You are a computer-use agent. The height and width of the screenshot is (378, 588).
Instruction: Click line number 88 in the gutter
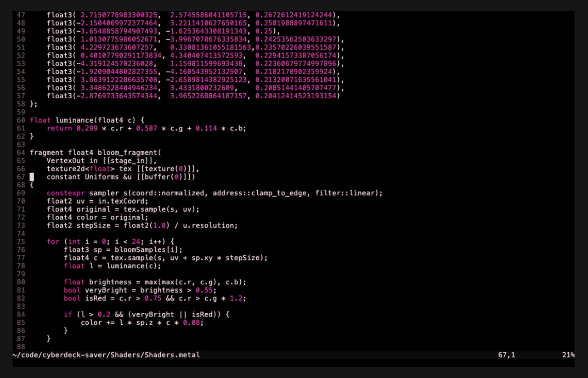tap(21, 347)
